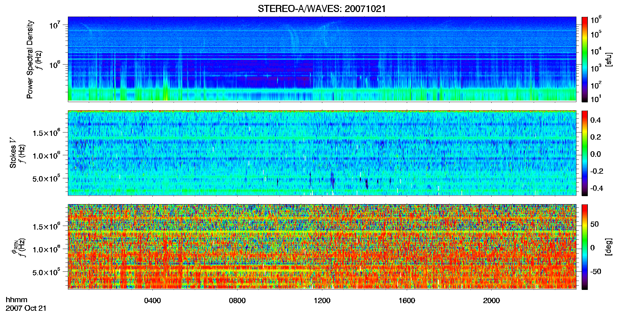The height and width of the screenshot is (332, 644).
Task: Select the -0.4 Stokes color scale value
Action: point(597,188)
